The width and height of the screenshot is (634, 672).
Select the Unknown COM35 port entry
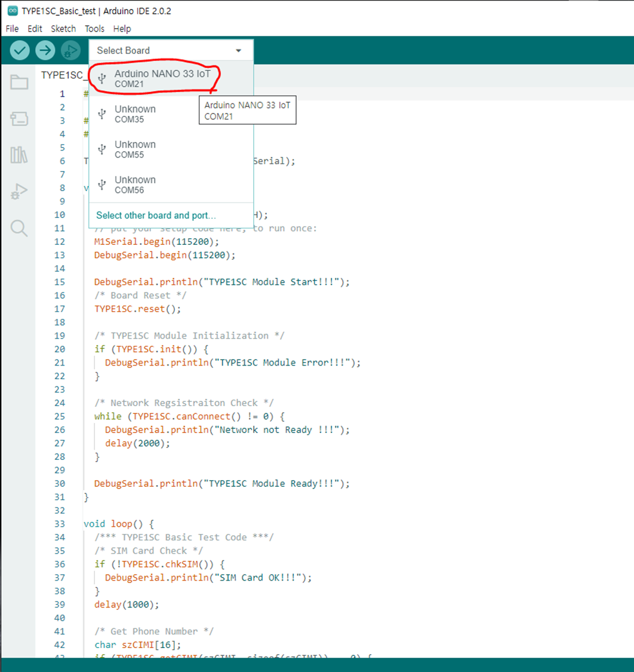click(x=171, y=114)
